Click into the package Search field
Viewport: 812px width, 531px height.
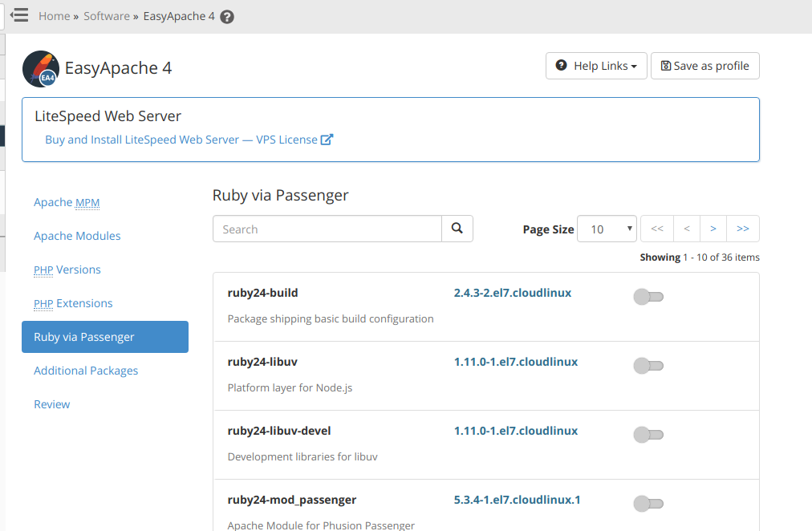coord(327,229)
